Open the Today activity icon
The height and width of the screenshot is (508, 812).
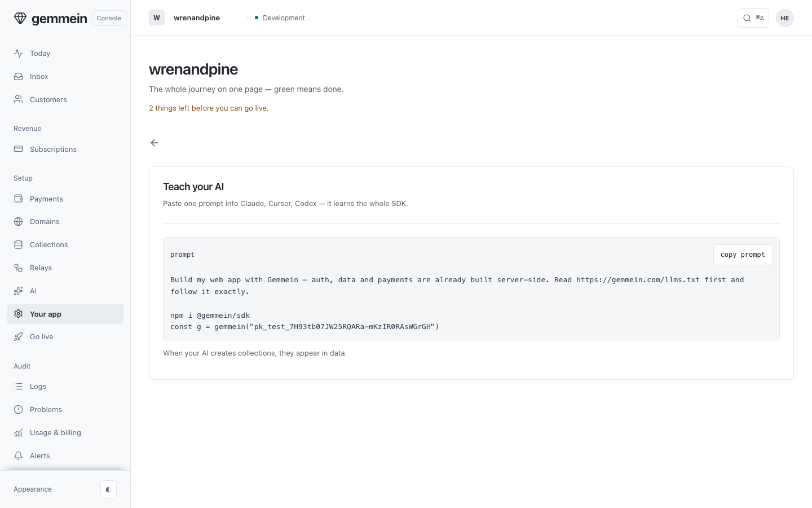pyautogui.click(x=19, y=53)
